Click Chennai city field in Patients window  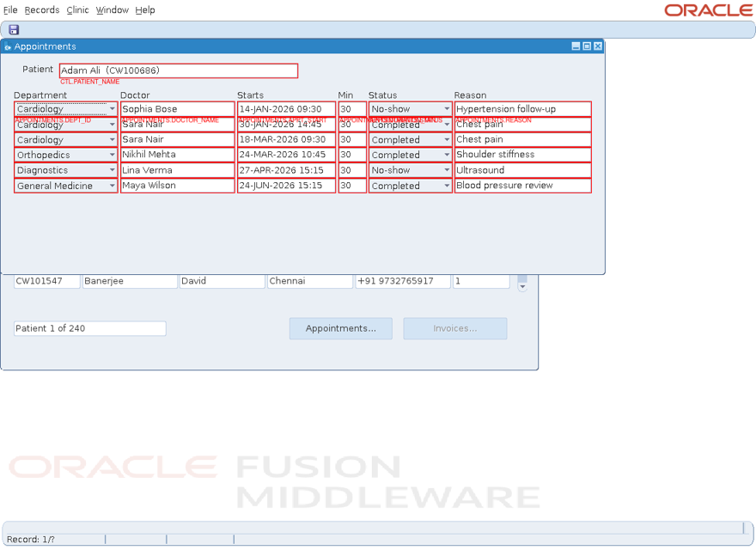point(310,281)
